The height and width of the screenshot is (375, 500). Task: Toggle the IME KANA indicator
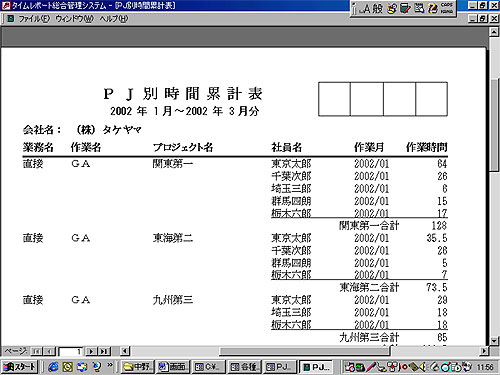coord(447,11)
